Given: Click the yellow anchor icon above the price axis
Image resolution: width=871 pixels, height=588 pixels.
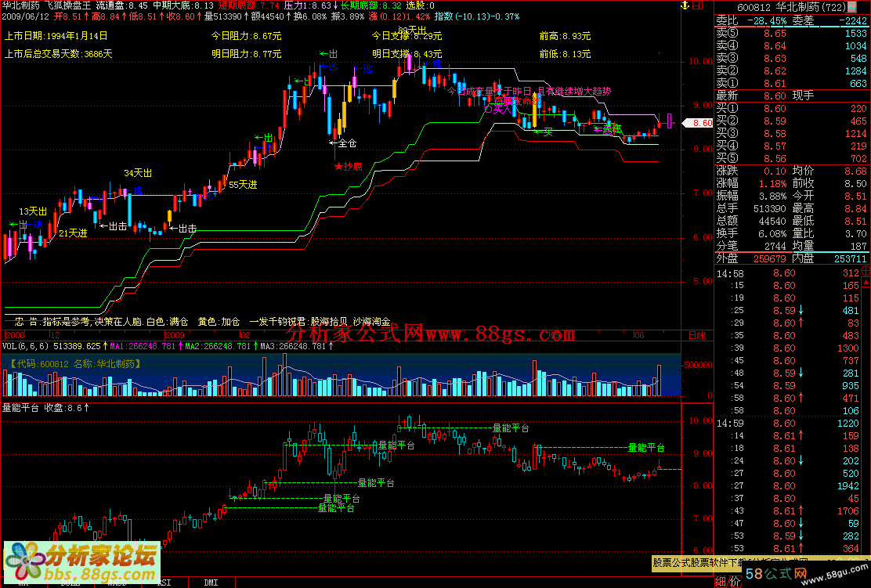Looking at the screenshot, I should coord(684,6).
